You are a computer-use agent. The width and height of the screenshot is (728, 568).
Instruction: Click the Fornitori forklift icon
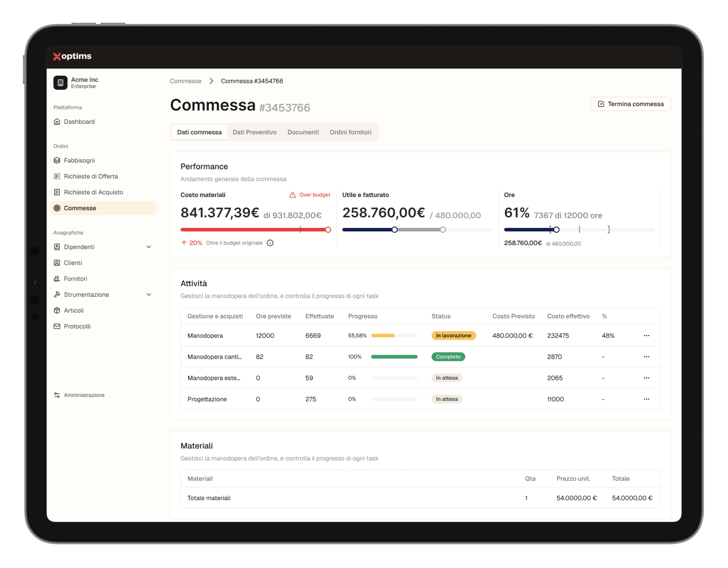click(x=57, y=279)
